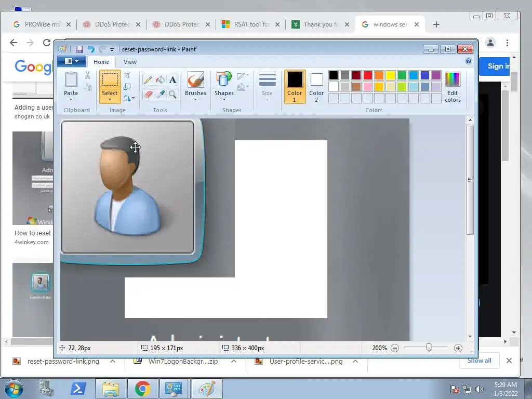Open a new Chrome tab
The image size is (532, 399).
coord(436,24)
